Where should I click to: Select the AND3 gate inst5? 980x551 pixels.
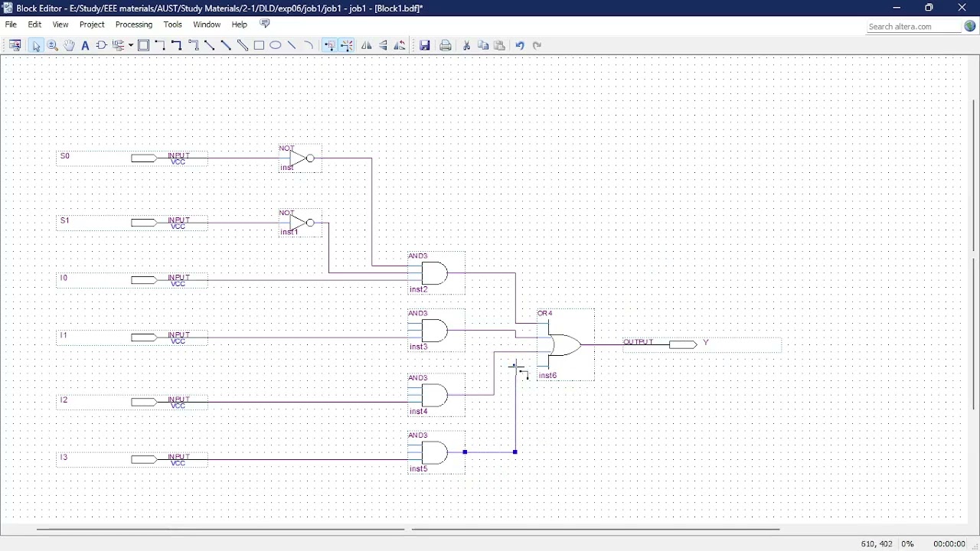pos(436,452)
